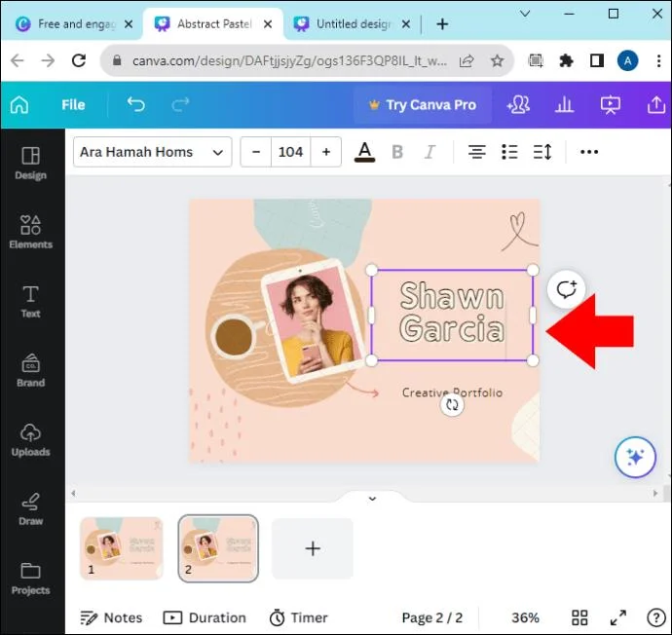672x635 pixels.
Task: Open the Brand panel
Action: [x=30, y=371]
